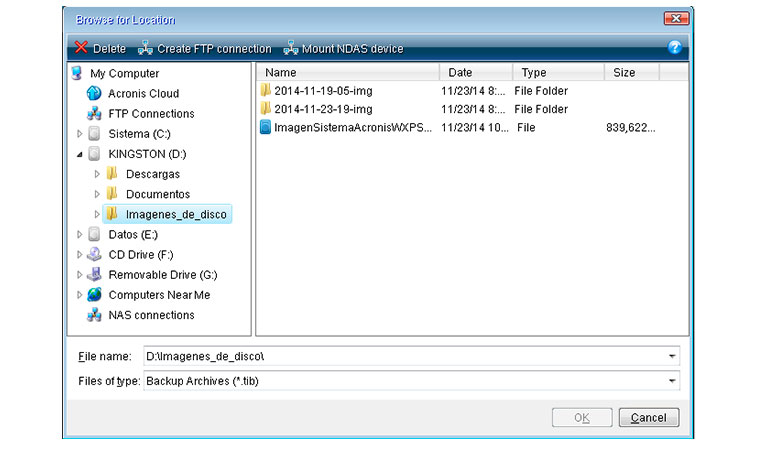Click the Mount NDAS device icon

pos(290,48)
